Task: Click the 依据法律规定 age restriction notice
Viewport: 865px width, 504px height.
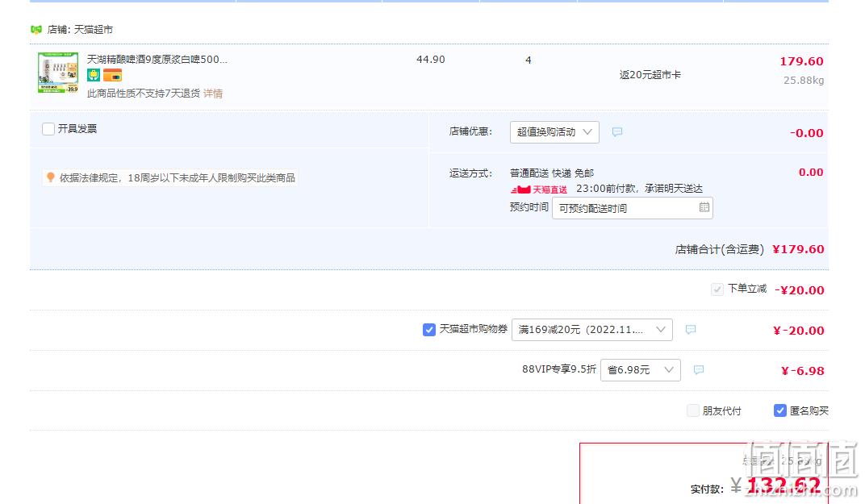Action: pyautogui.click(x=177, y=177)
